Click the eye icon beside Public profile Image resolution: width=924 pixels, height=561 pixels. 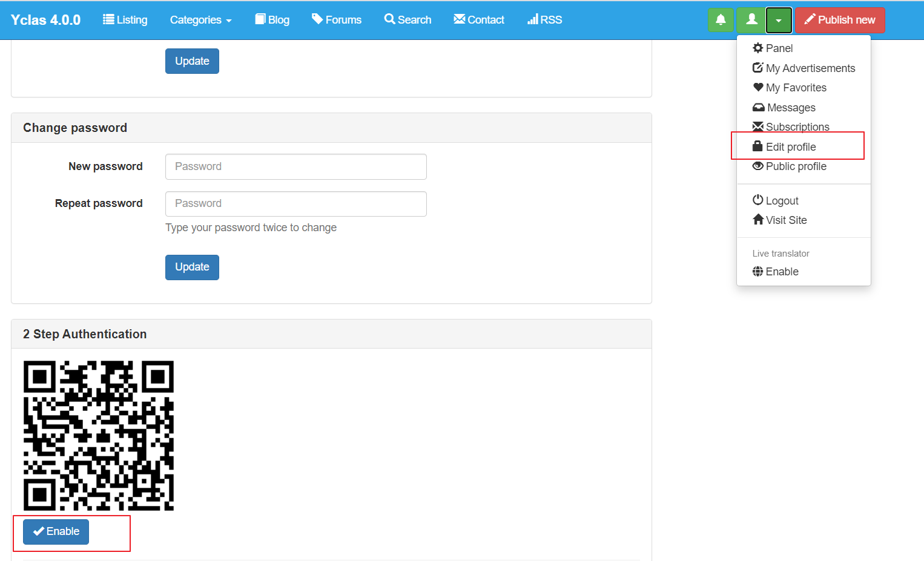pyautogui.click(x=758, y=166)
